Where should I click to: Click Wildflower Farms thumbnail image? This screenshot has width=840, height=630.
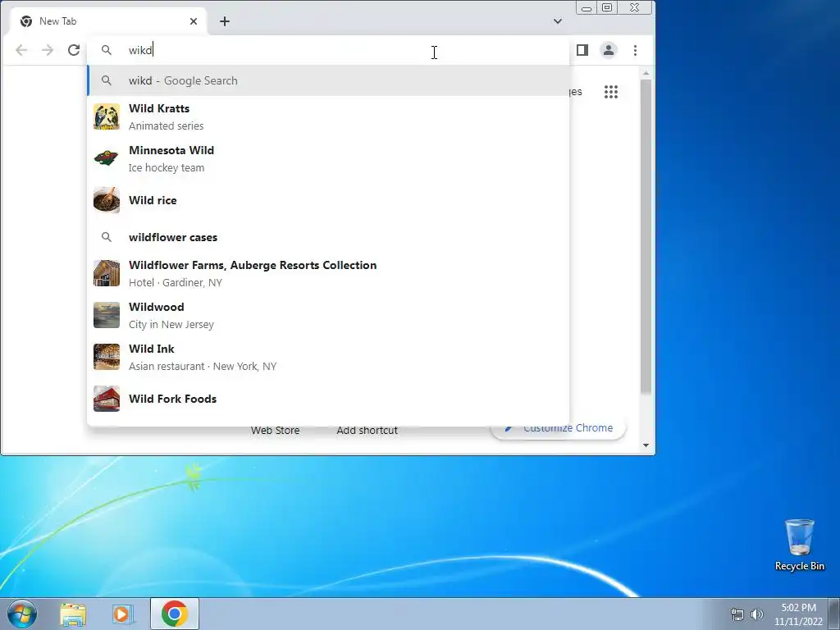click(107, 274)
